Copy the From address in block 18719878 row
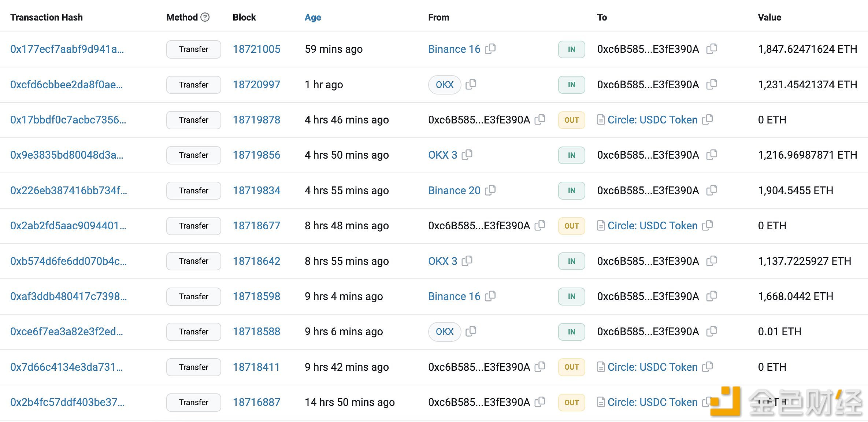This screenshot has width=868, height=422. 540,119
